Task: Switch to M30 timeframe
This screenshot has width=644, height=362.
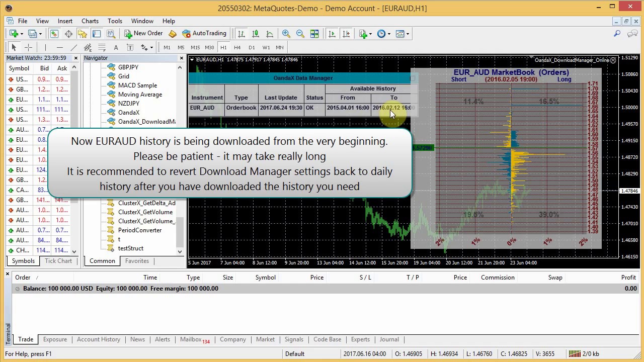Action: 209,47
